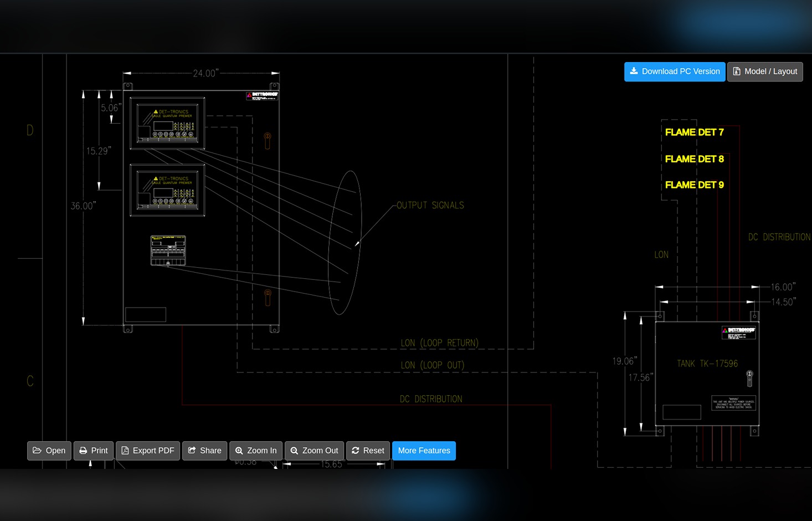Screen dimensions: 812x521
Task: Click the layout document icon
Action: coord(737,71)
